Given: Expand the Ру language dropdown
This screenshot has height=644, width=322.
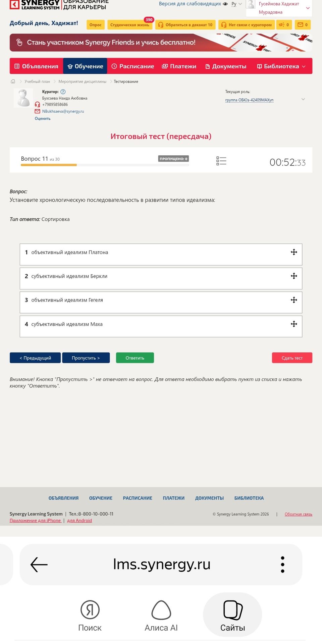Looking at the screenshot, I should (x=236, y=4).
